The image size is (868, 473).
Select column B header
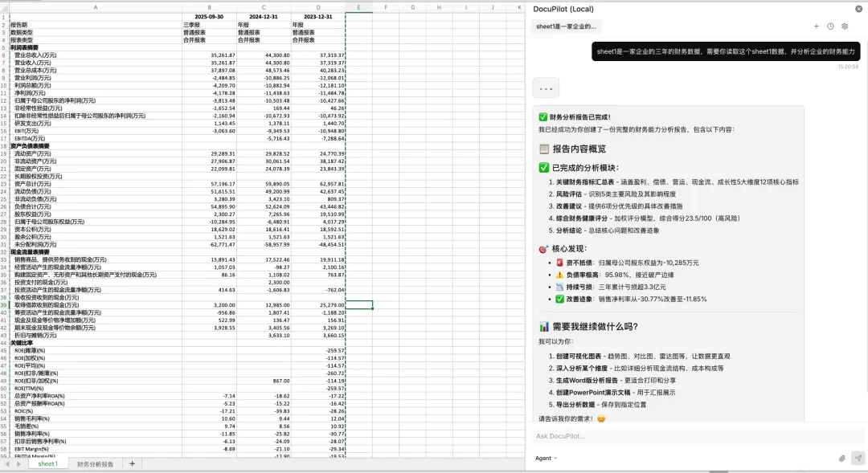tap(209, 7)
